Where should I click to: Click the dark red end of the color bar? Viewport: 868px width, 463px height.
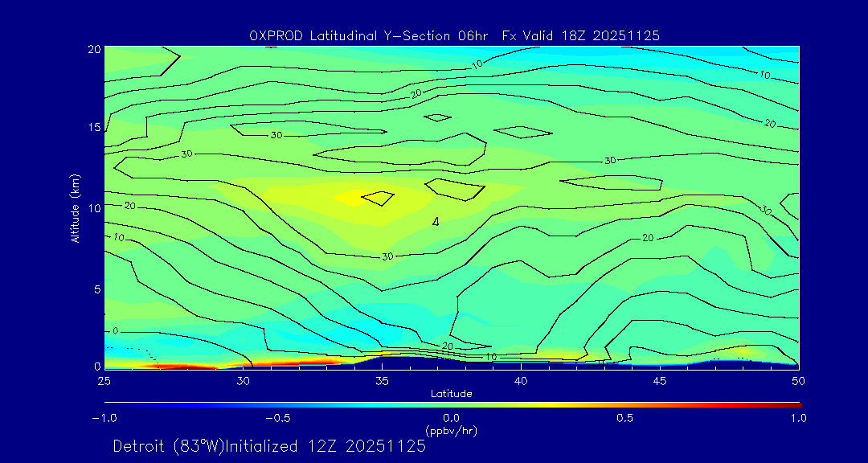pyautogui.click(x=795, y=405)
